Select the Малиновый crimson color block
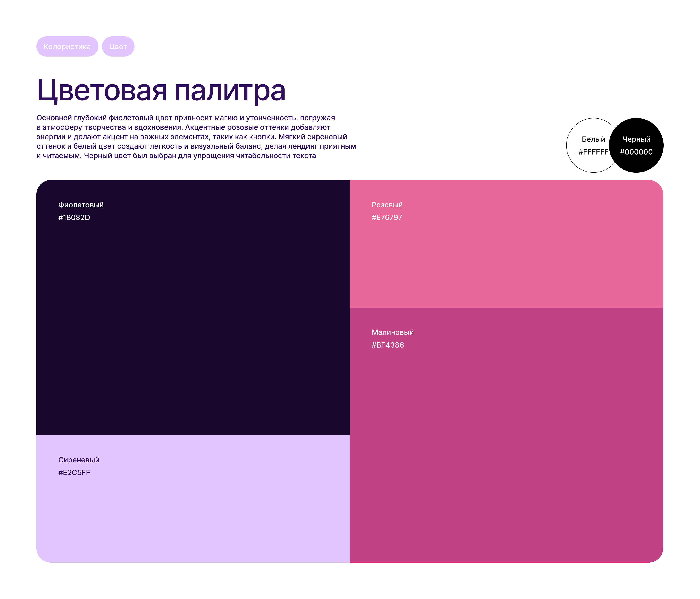 coord(507,439)
